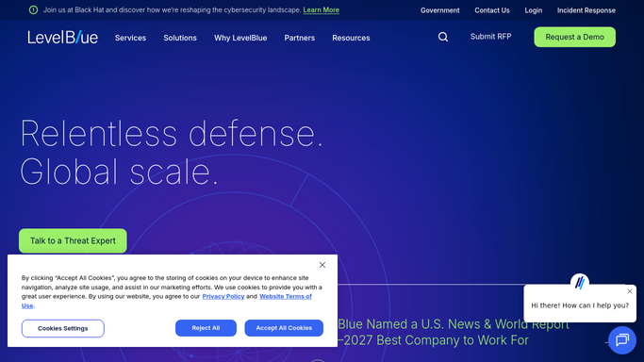This screenshot has height=362, width=644.
Task: Click the LevelBlue logo
Action: tap(63, 38)
